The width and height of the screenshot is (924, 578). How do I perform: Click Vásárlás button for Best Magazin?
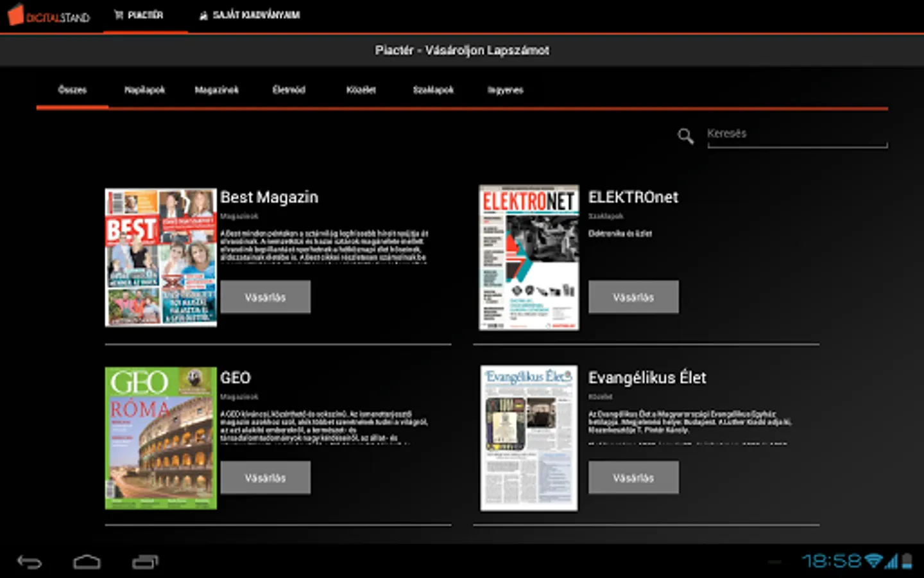(266, 297)
